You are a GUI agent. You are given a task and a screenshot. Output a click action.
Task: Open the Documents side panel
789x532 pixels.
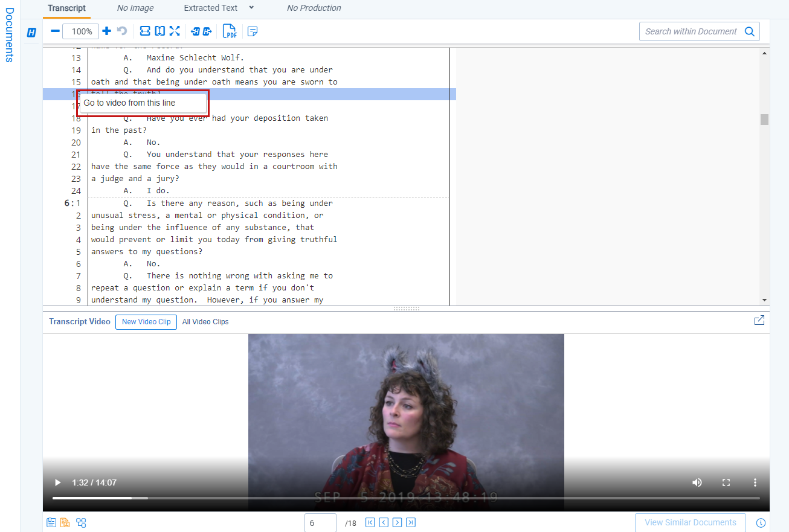click(9, 35)
